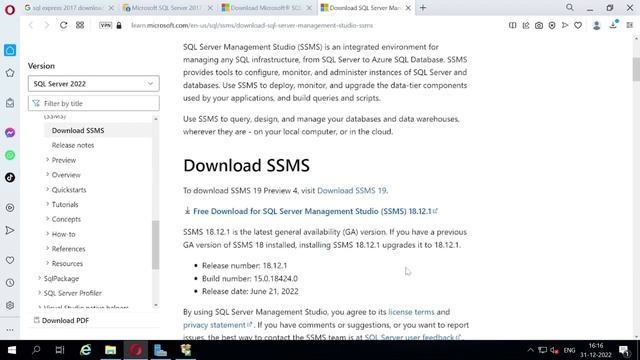Open the Download SSMS 19 link
The height and width of the screenshot is (360, 640).
point(351,191)
